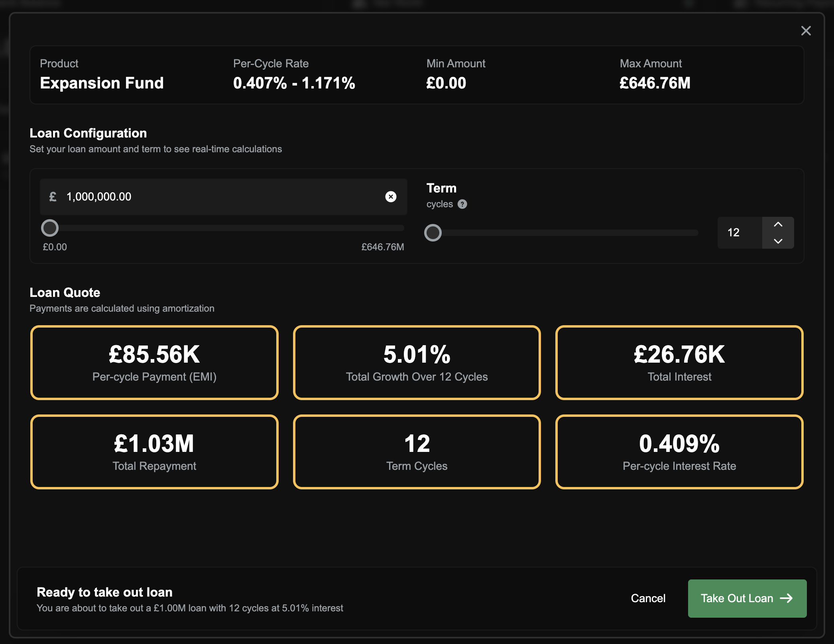The height and width of the screenshot is (644, 834).
Task: Click the term cycles slider handle
Action: [x=433, y=233]
